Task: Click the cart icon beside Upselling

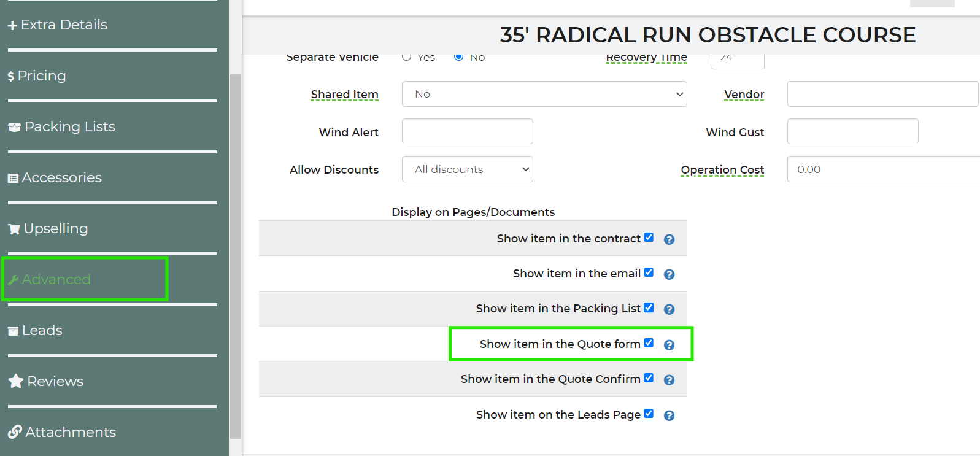Action: click(14, 230)
